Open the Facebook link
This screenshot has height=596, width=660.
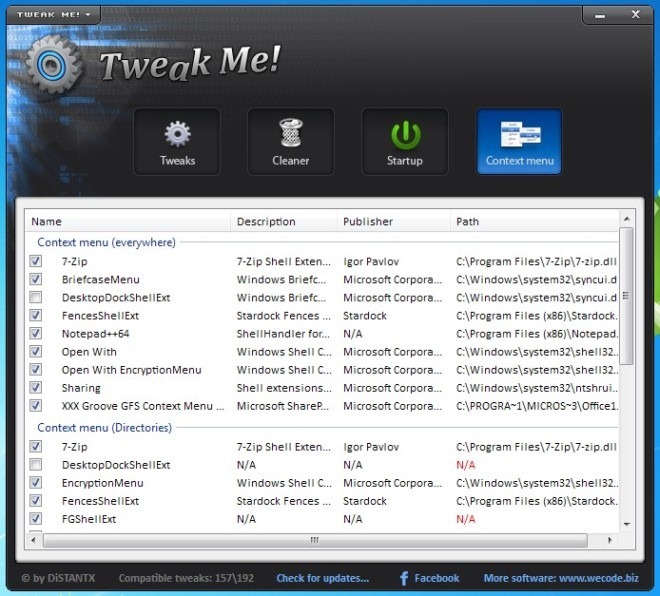pyautogui.click(x=436, y=578)
